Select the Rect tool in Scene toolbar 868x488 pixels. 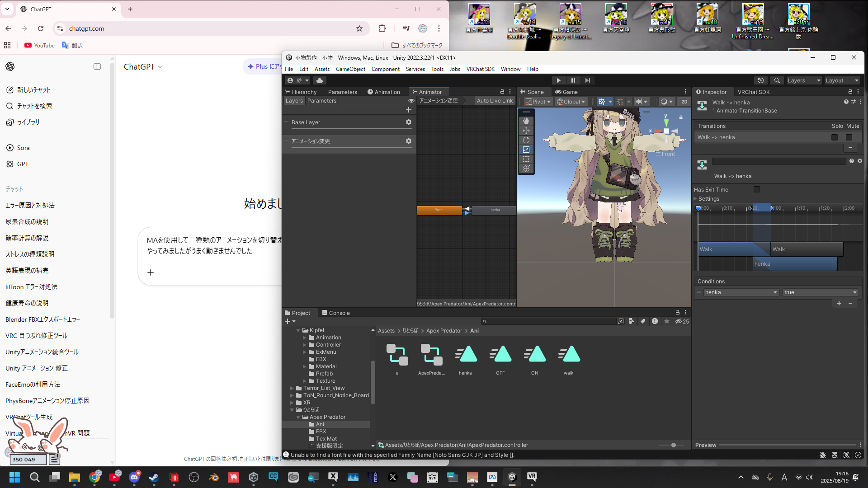tap(526, 159)
